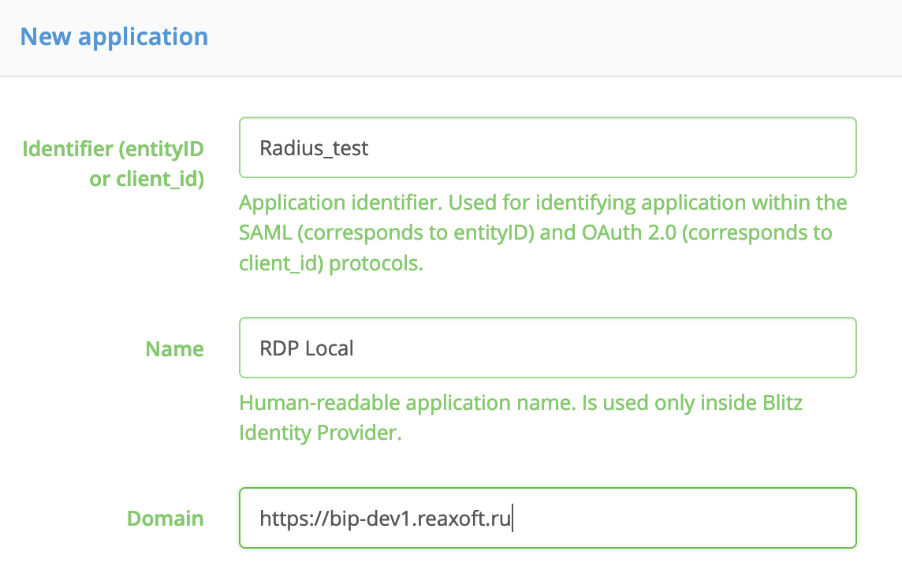Viewport: 902px width, 588px height.
Task: Focus the Name input field
Action: point(547,348)
